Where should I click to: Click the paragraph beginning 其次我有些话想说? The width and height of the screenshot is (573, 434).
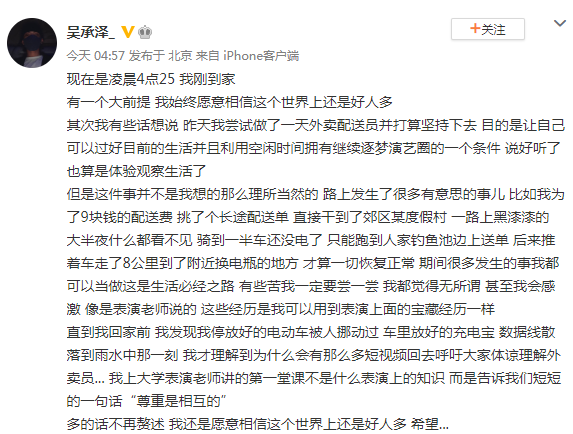316,148
